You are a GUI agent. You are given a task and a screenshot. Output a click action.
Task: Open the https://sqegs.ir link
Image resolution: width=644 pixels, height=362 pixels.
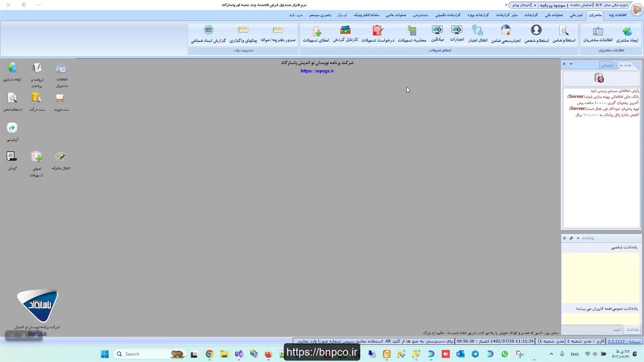point(317,71)
